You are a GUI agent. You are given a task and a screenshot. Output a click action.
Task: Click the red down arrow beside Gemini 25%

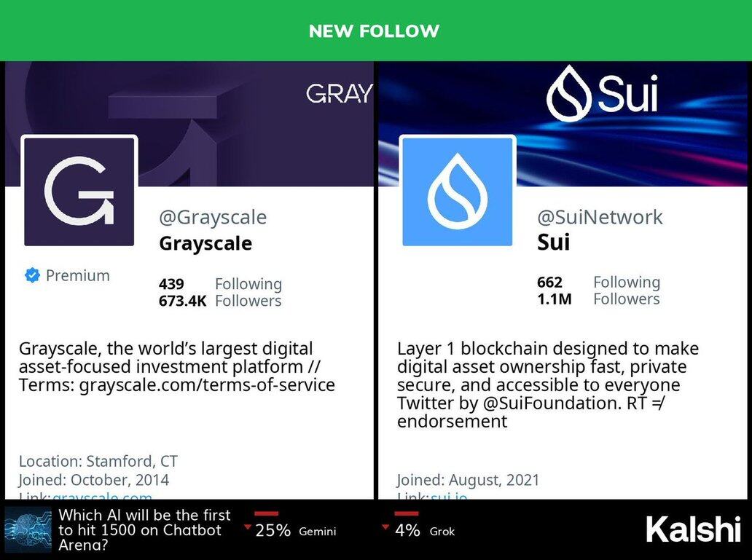coord(248,527)
